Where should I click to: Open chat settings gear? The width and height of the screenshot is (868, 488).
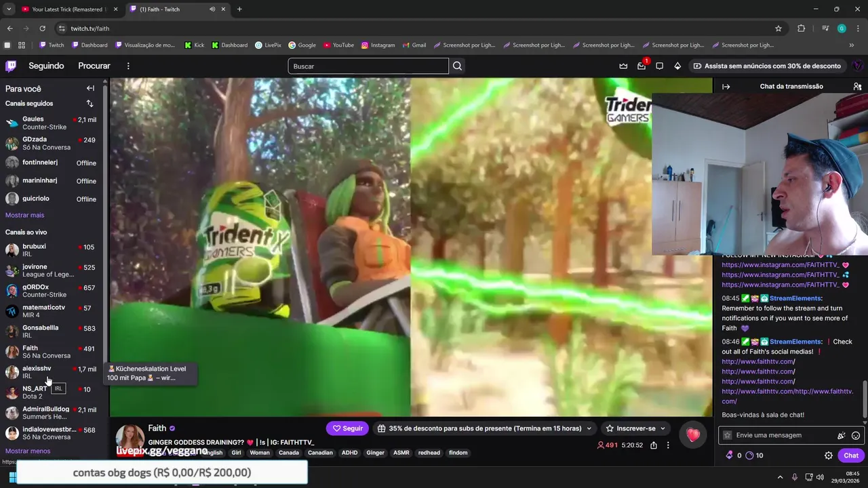[x=829, y=455]
